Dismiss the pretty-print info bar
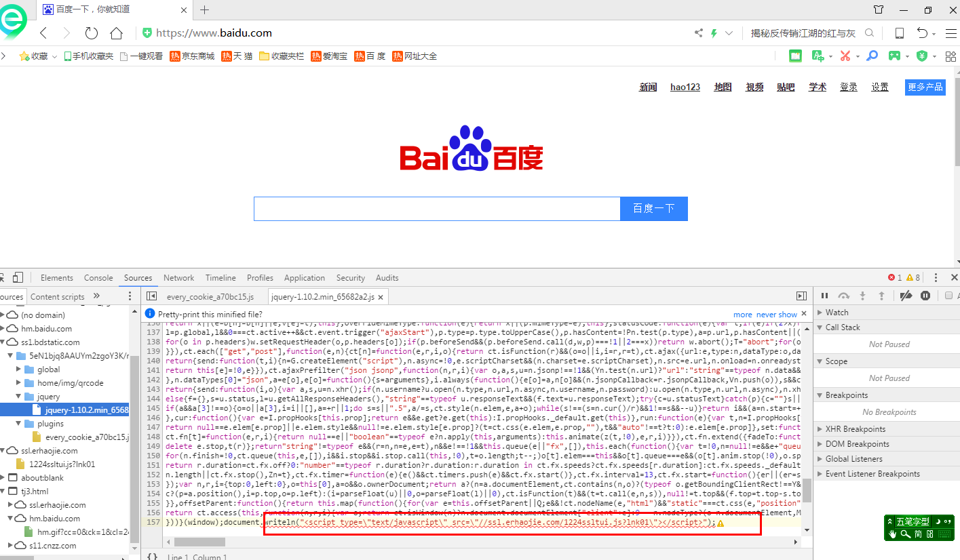This screenshot has height=560, width=960. (804, 314)
